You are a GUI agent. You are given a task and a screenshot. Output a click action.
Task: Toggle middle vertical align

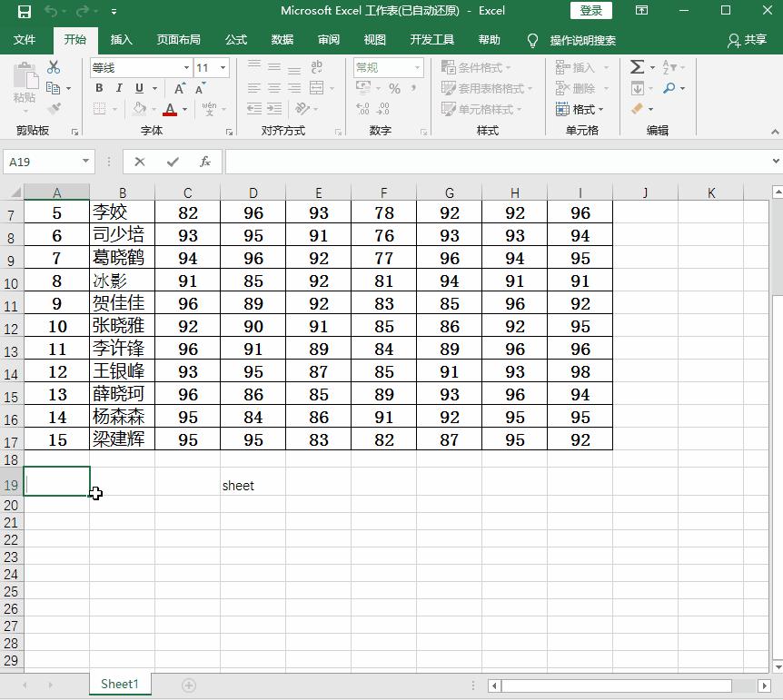pyautogui.click(x=273, y=67)
